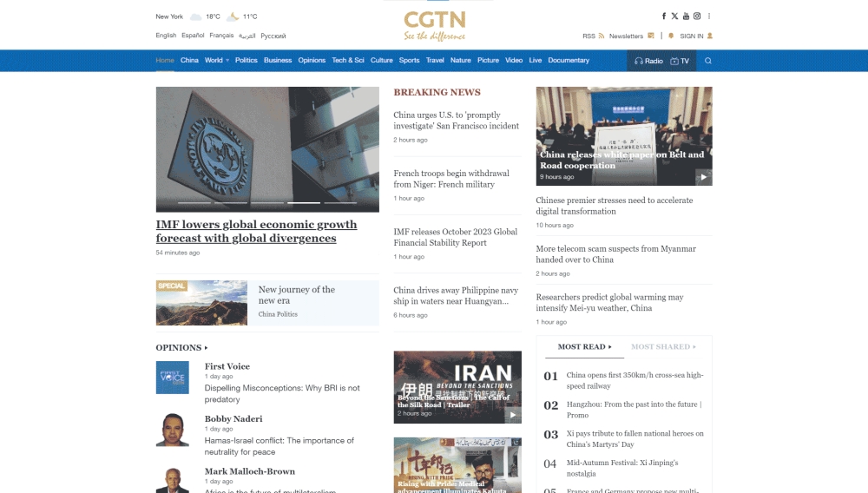Read China drives away Philippine navy ship story

(x=456, y=295)
